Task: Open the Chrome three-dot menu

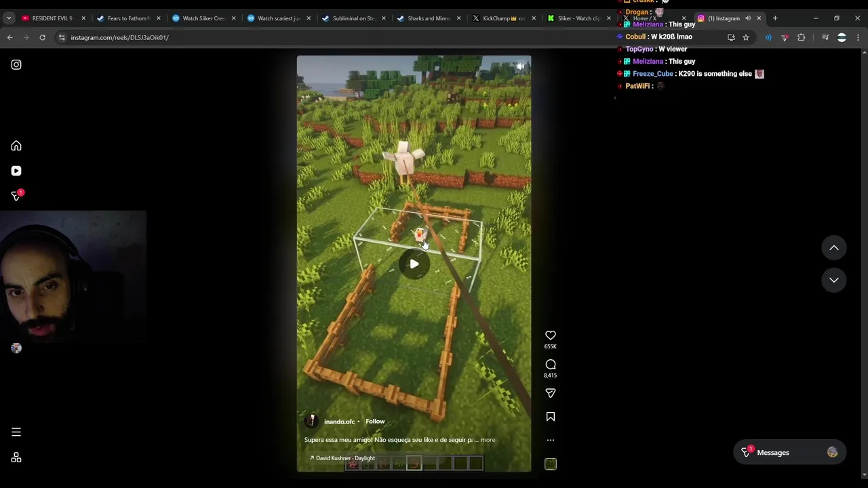Action: pyautogui.click(x=858, y=37)
